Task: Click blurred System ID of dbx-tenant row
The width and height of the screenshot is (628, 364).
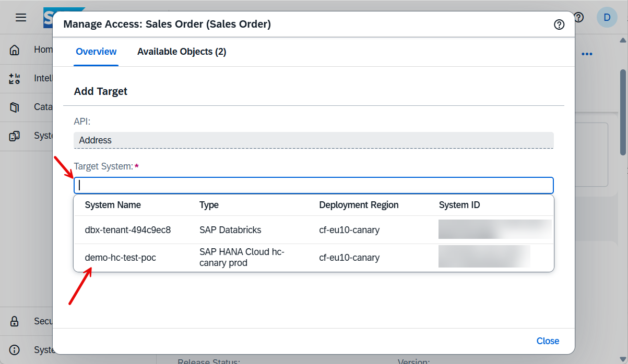Action: [495, 229]
